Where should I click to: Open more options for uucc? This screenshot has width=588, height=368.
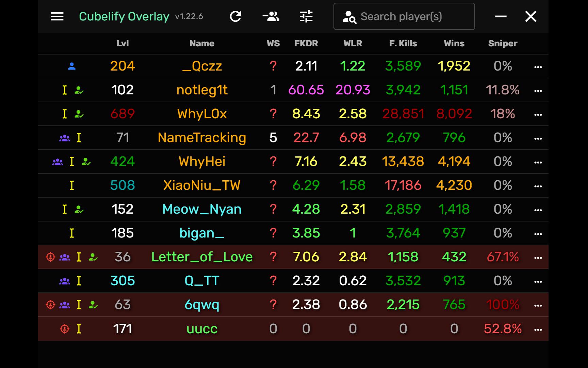click(538, 330)
